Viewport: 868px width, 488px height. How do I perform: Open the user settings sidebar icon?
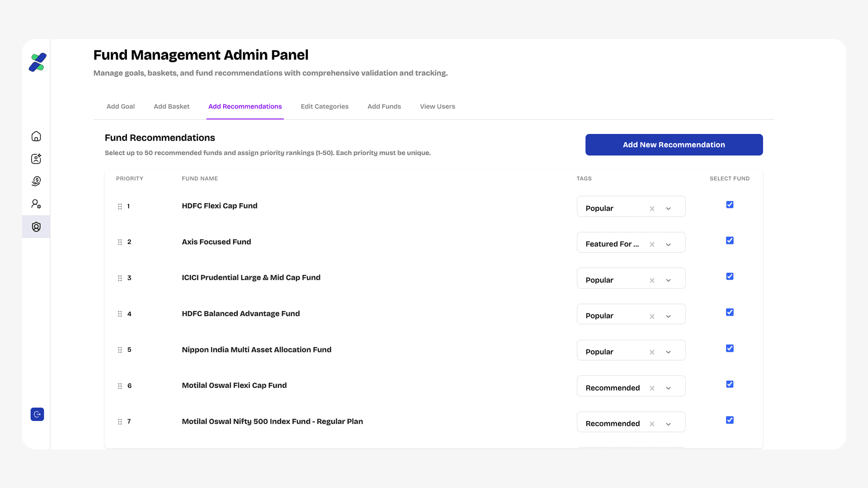coord(36,204)
